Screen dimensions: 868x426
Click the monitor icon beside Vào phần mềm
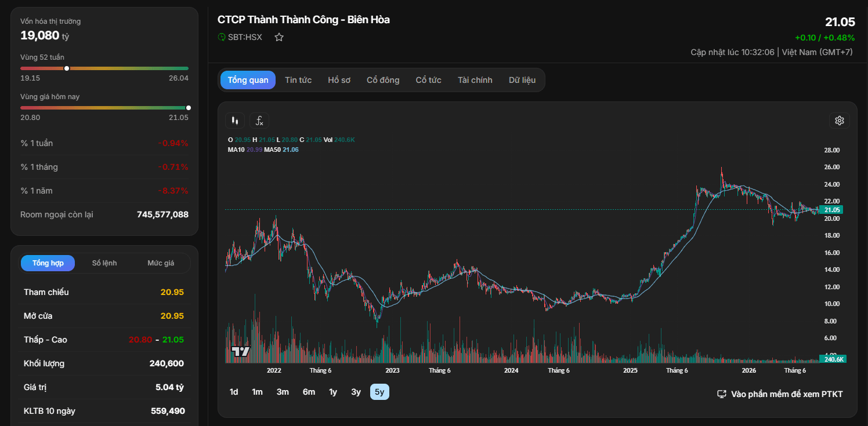click(722, 394)
